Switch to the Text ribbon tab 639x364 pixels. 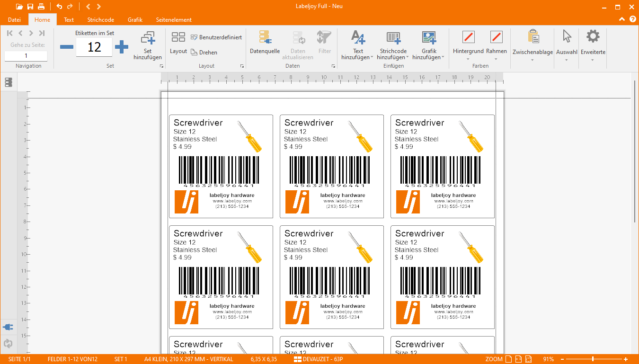click(69, 20)
